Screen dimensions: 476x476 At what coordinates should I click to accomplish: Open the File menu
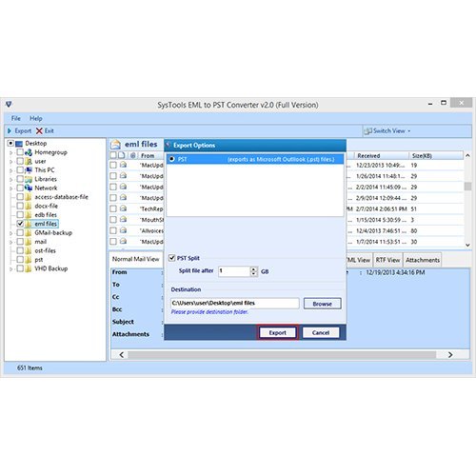click(16, 118)
